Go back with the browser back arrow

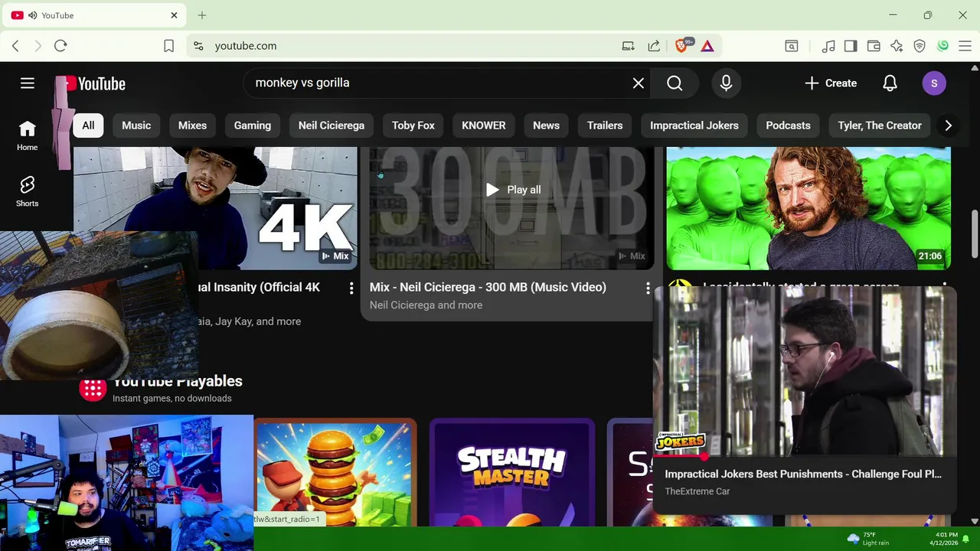point(15,46)
